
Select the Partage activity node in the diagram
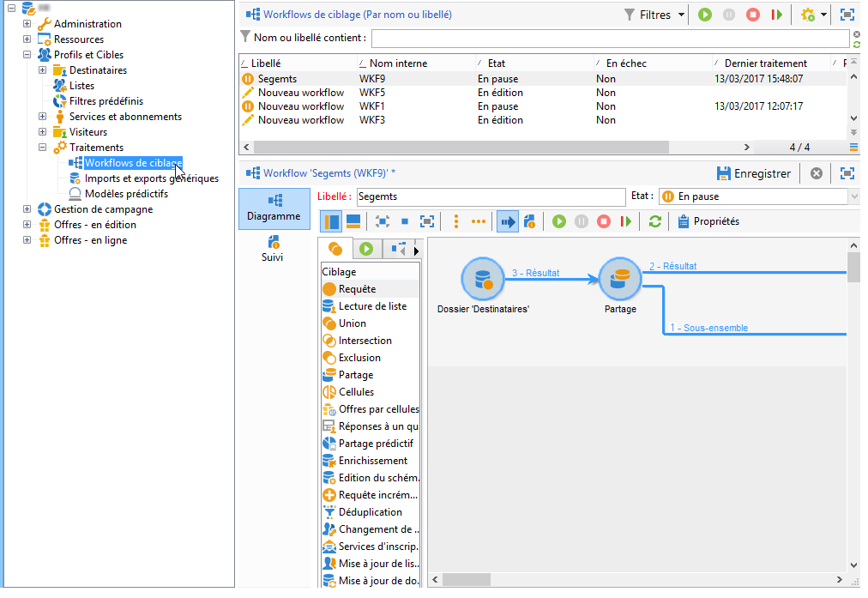click(620, 279)
